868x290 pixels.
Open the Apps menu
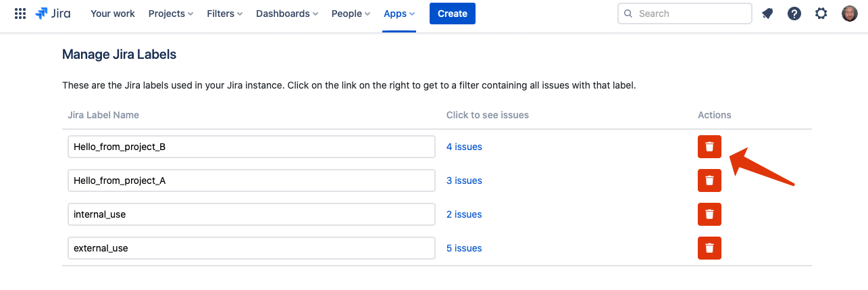[399, 14]
